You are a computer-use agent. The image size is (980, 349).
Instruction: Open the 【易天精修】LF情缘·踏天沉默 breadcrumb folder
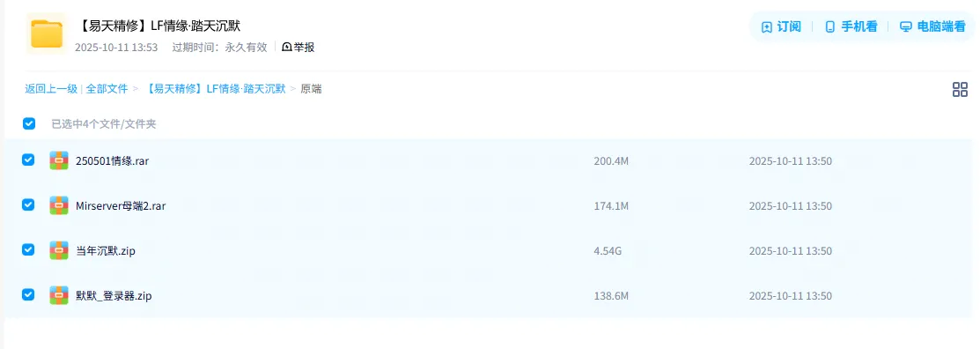coord(214,89)
